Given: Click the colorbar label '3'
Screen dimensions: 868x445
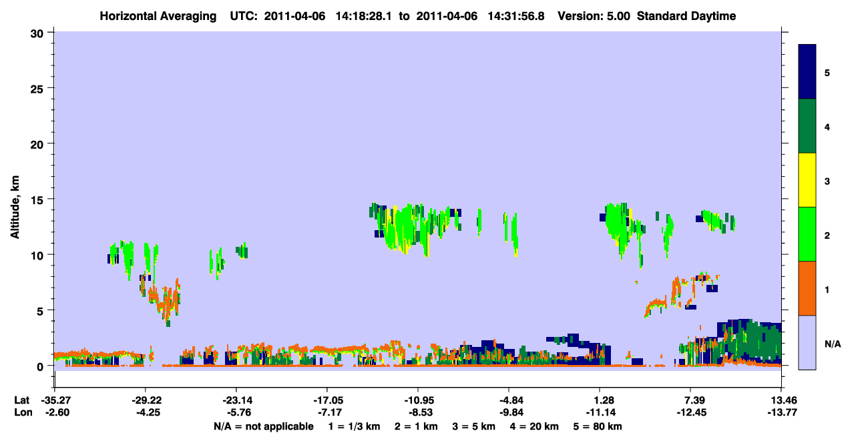Looking at the screenshot, I should tap(827, 180).
